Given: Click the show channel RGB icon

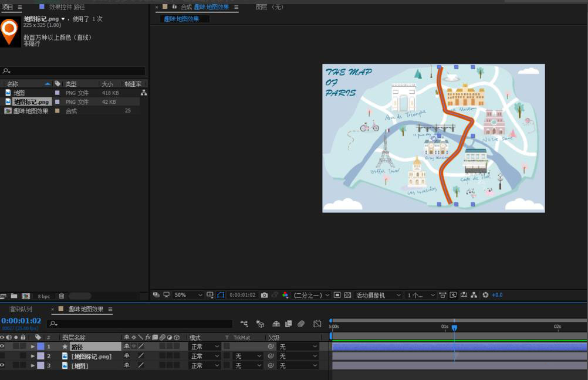Looking at the screenshot, I should click(x=285, y=295).
